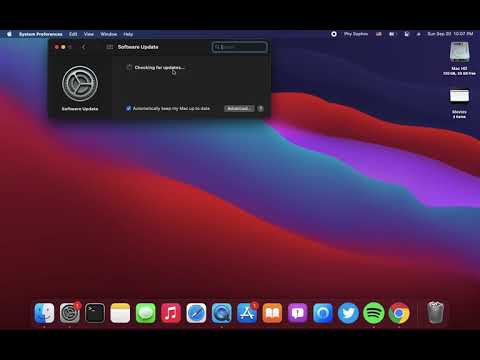480x360 pixels.
Task: Open Spotify from the Dock
Action: pos(374,313)
